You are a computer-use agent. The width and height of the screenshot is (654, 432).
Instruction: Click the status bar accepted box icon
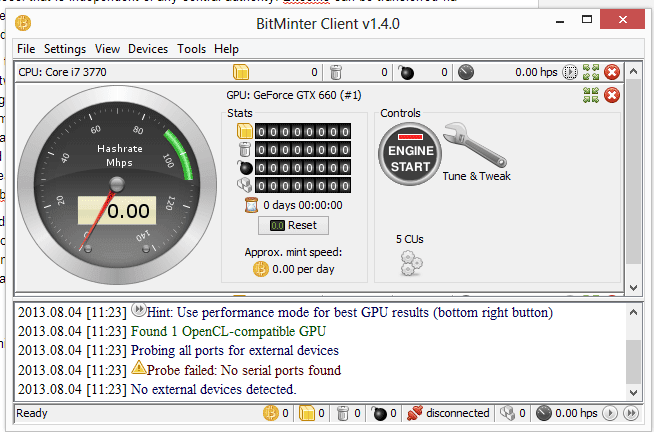[307, 413]
